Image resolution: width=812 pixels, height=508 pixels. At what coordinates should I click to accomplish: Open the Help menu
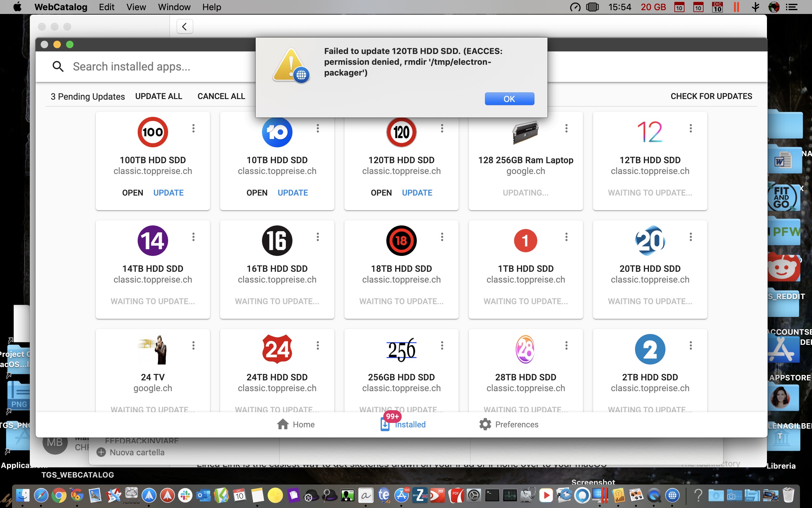[211, 7]
